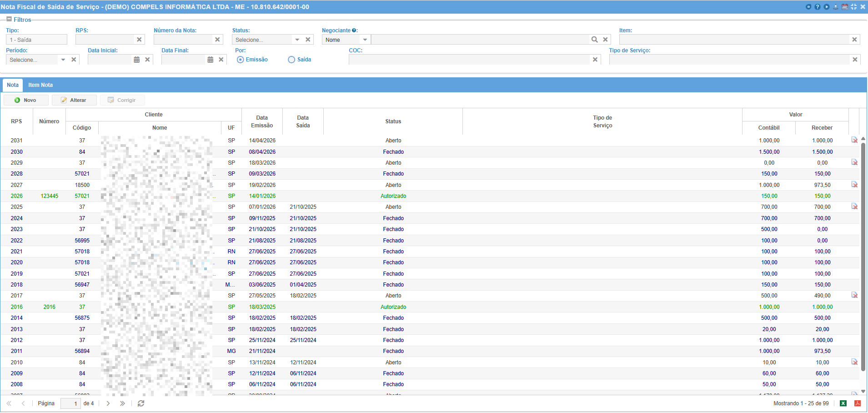Click the notification bell icon
Image resolution: width=868 pixels, height=413 pixels.
(836, 7)
